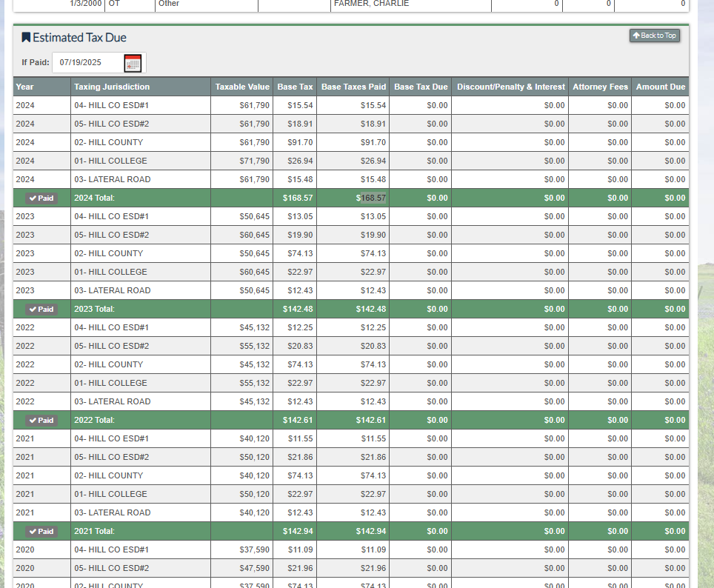This screenshot has height=588, width=714.
Task: Select the Attorney Fees column header
Action: tap(600, 87)
